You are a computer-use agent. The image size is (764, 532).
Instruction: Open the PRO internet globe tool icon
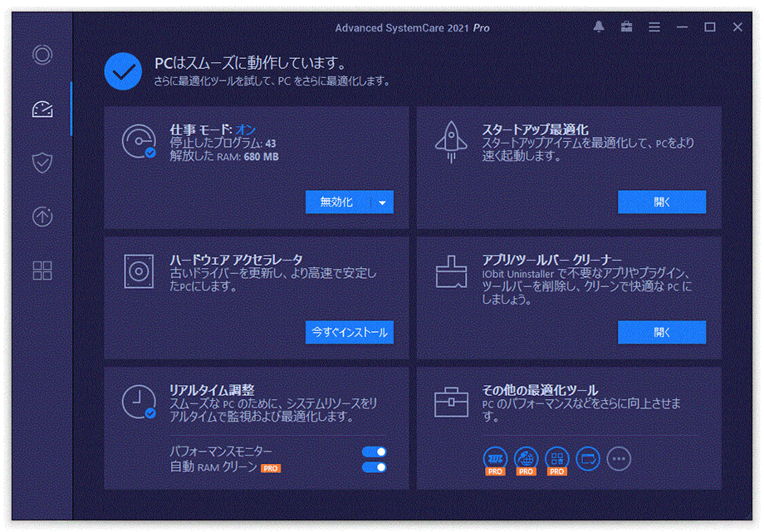click(x=526, y=461)
